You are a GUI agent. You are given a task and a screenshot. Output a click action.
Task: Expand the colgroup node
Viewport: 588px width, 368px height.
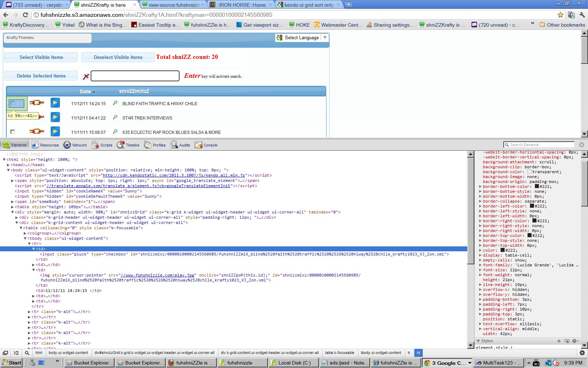(25, 233)
